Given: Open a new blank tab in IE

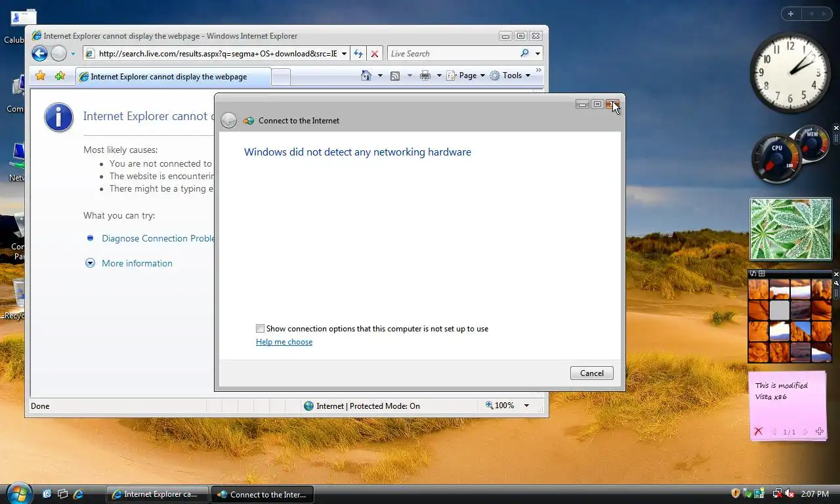Looking at the screenshot, I should (x=280, y=77).
